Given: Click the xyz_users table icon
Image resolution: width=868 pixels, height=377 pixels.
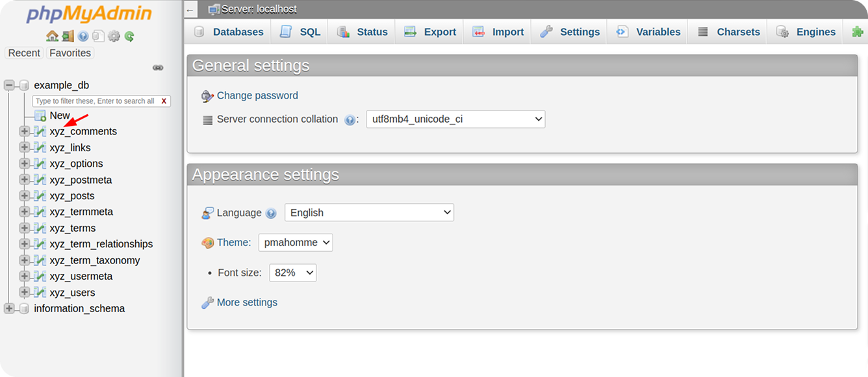Looking at the screenshot, I should click(x=40, y=292).
